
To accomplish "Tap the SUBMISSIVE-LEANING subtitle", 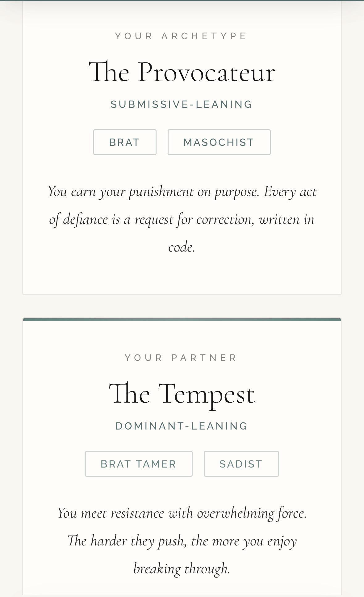I will coord(182,104).
